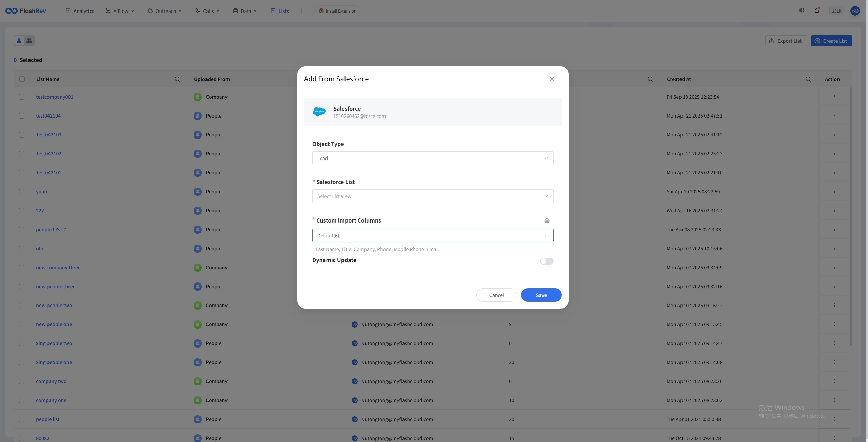Check the testcompany001 row checkbox
The image size is (868, 442).
click(22, 97)
